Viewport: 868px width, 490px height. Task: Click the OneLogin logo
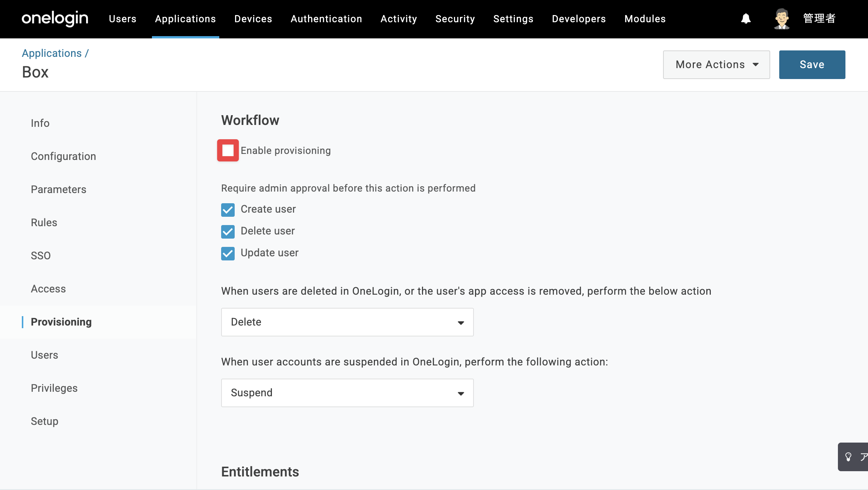(x=55, y=18)
